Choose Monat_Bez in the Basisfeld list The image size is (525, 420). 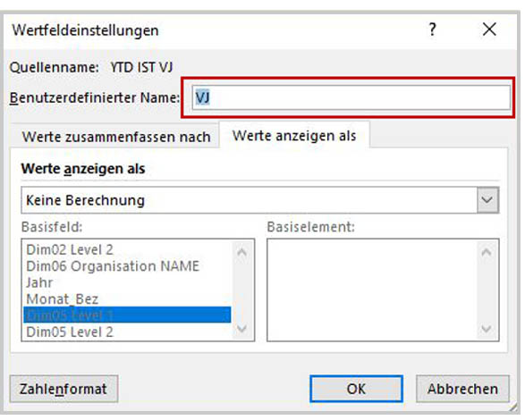pos(63,298)
